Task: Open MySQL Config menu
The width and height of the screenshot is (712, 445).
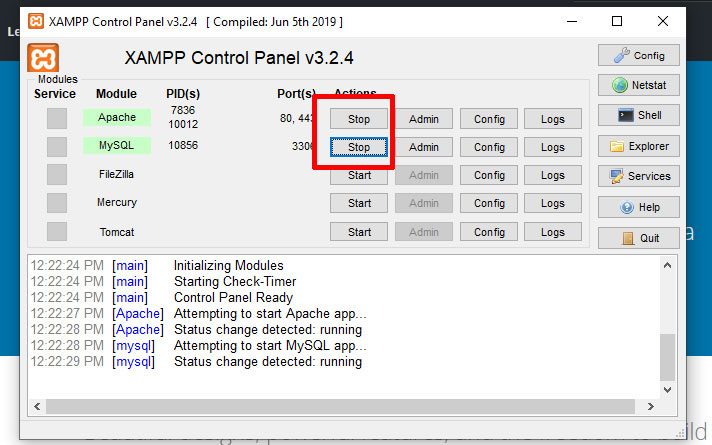Action: coord(489,147)
